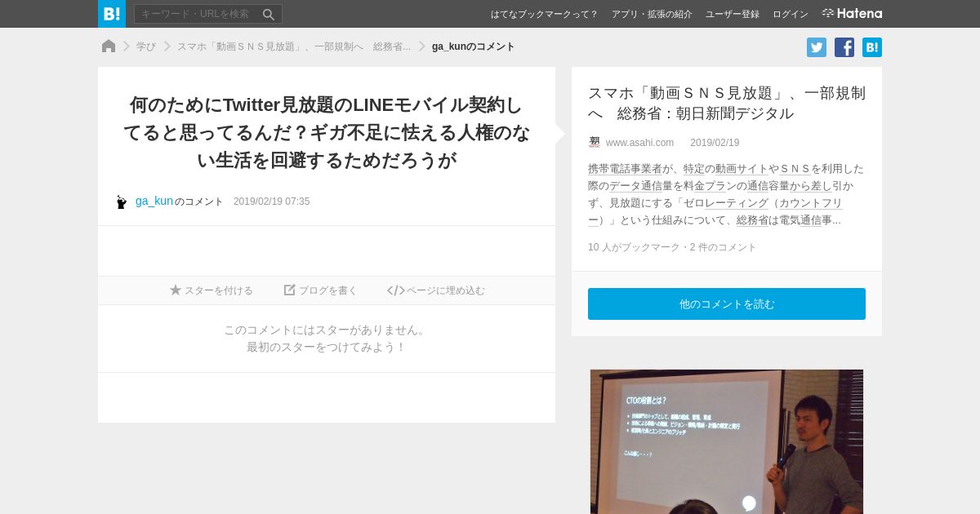
Task: Select the comment headline text about LINEモバイル
Action: click(327, 132)
